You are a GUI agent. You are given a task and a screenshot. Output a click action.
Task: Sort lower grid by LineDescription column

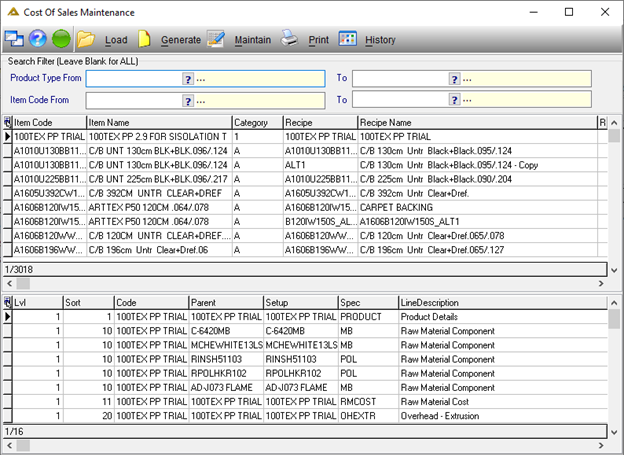pos(503,303)
